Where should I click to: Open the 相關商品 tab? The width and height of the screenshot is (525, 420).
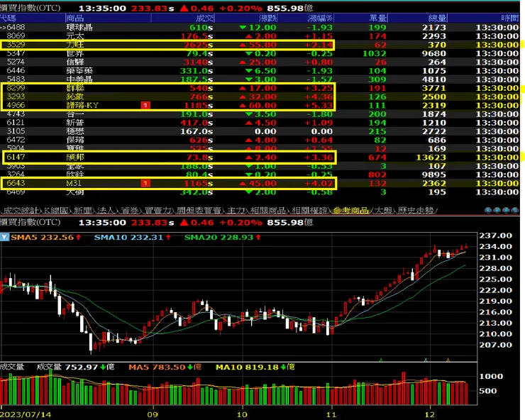(268, 210)
